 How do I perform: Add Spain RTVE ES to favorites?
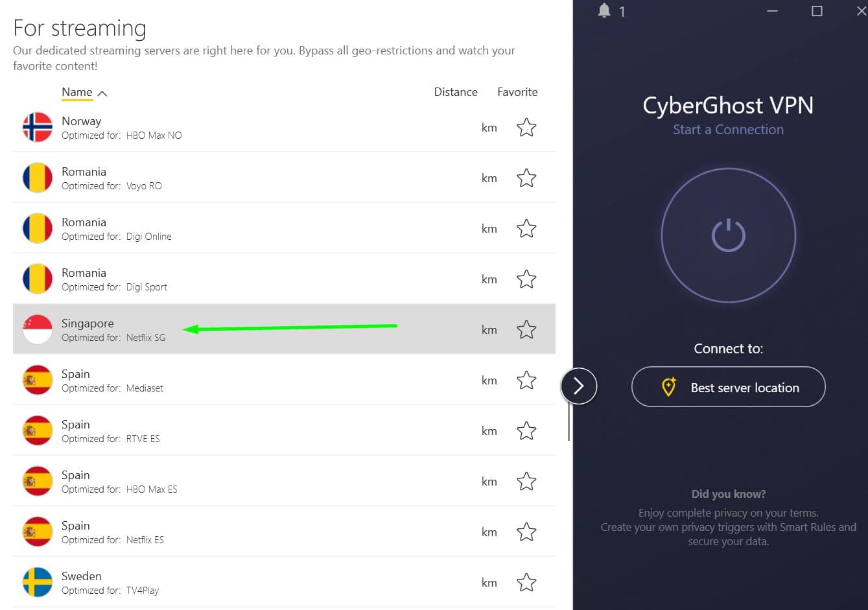526,430
